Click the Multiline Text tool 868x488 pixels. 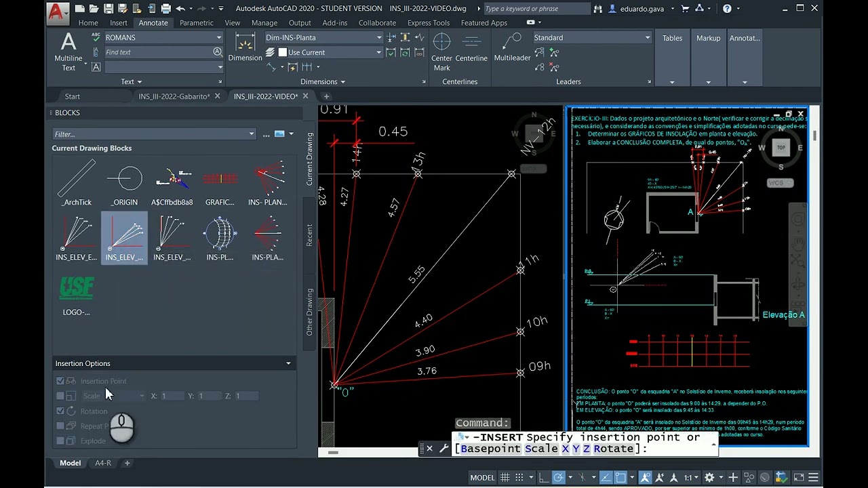68,52
